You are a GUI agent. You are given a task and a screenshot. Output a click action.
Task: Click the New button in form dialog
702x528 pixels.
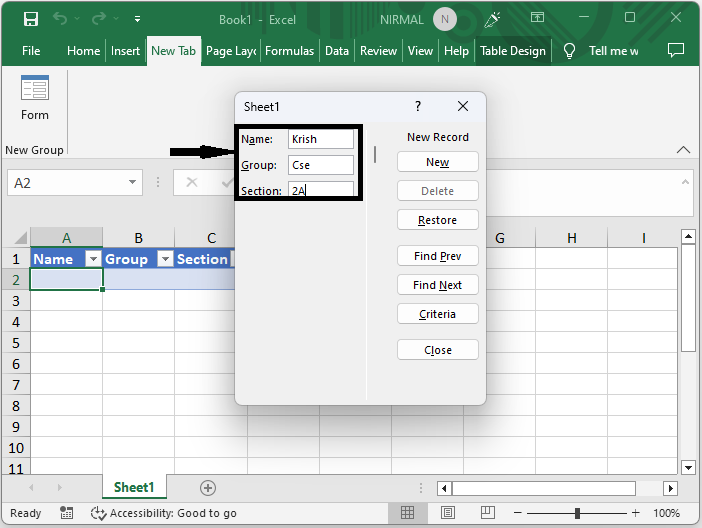coord(437,162)
